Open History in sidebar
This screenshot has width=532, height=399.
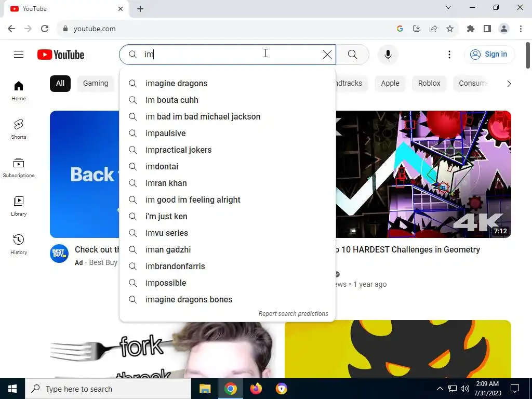pos(19,244)
